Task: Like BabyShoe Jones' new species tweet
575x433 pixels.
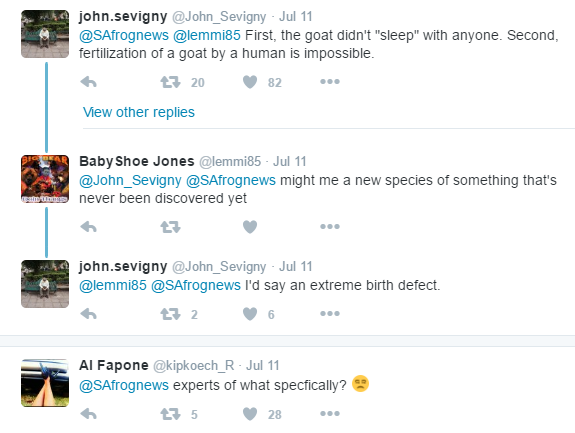Action: [250, 227]
